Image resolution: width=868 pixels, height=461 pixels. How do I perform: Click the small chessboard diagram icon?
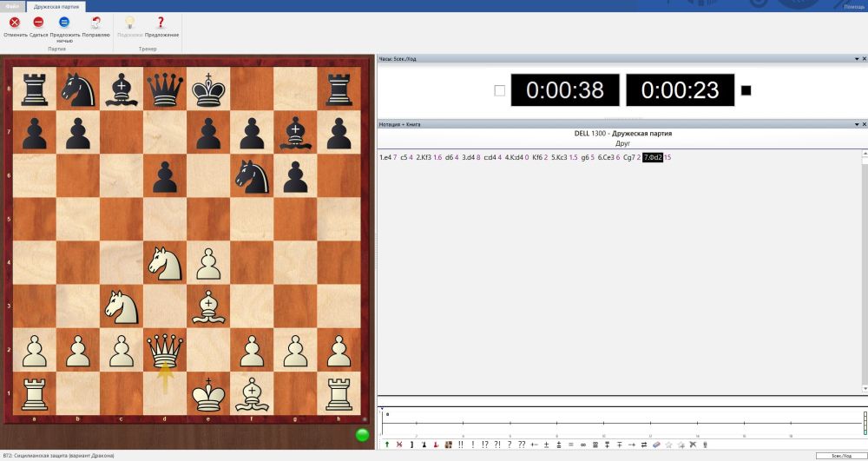point(449,445)
